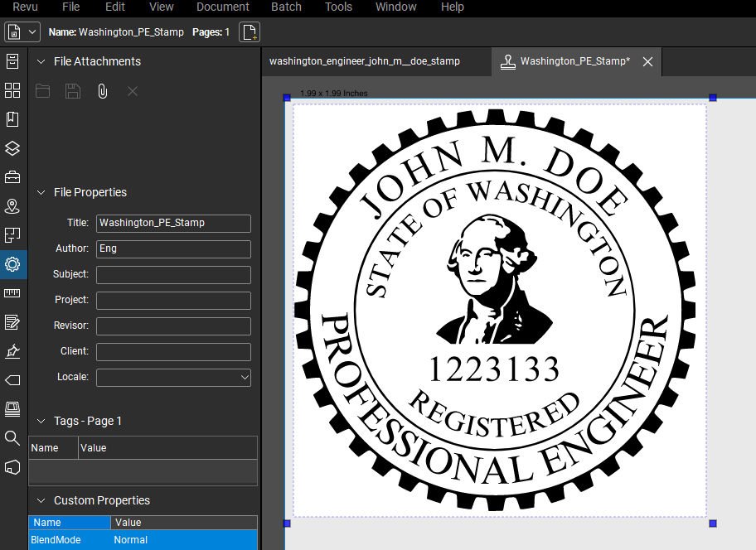Open the Spaces panel

(12, 206)
